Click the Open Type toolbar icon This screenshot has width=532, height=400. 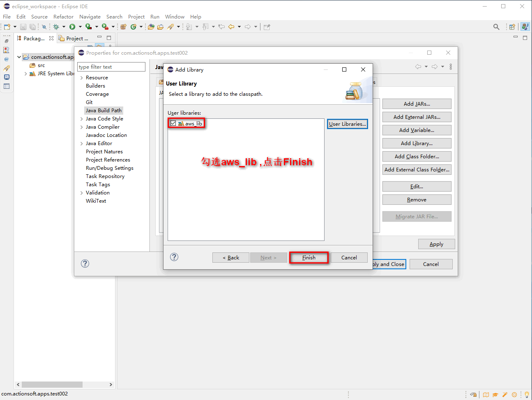[x=151, y=27]
